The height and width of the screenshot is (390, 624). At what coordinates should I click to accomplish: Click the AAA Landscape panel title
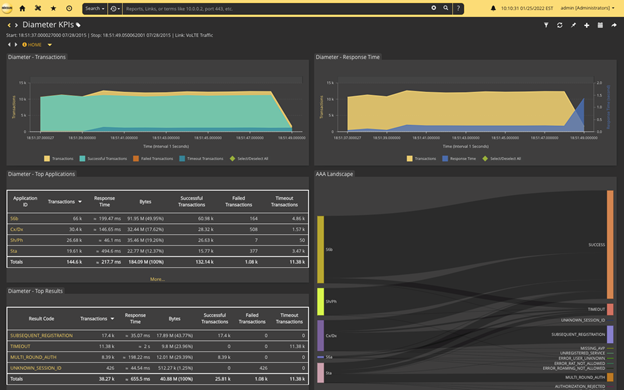point(334,174)
